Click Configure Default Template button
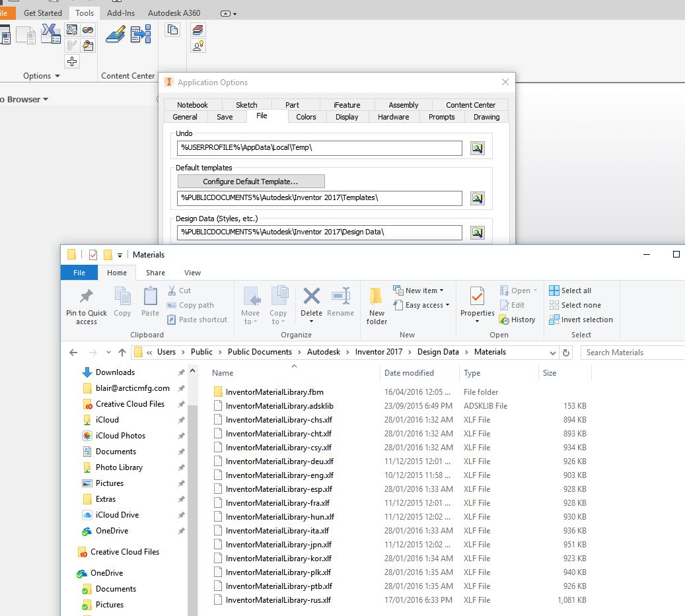Screen dimensions: 685x616 pyautogui.click(x=251, y=181)
